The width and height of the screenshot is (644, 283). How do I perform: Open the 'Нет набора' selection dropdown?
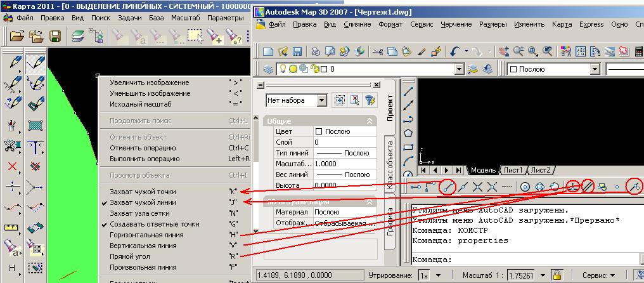click(322, 100)
